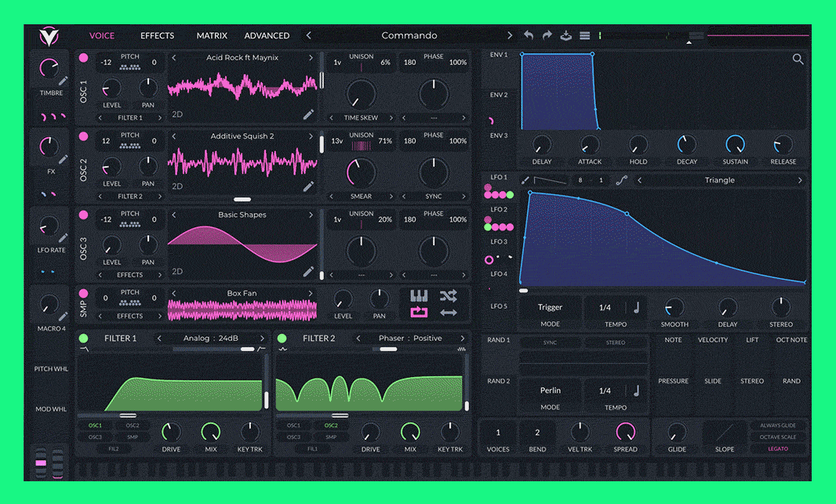Undo the last change with the undo arrow
Viewport: 836px width, 504px height.
(529, 35)
